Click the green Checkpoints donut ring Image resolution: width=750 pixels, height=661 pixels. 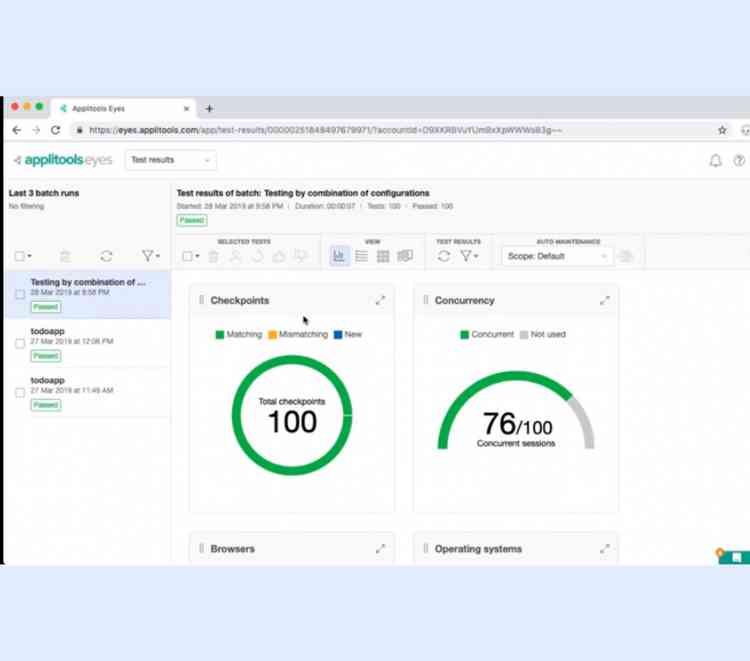[x=292, y=362]
